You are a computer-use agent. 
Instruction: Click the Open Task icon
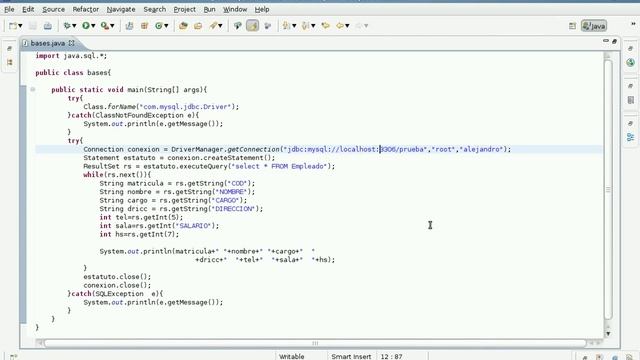tap(198, 26)
